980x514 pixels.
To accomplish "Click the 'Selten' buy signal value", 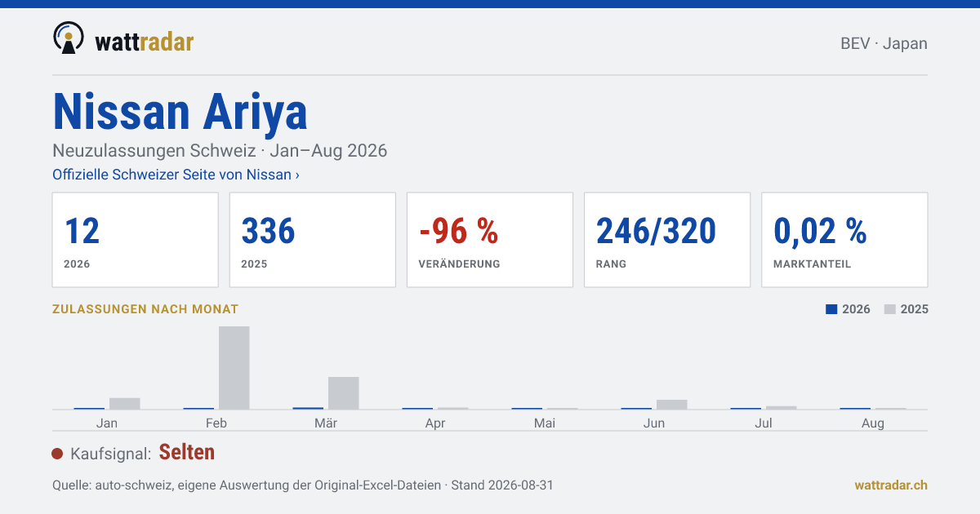I will coord(187,452).
